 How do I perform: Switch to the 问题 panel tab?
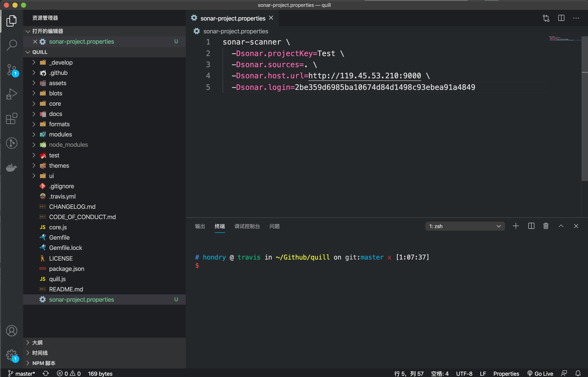[x=274, y=226]
